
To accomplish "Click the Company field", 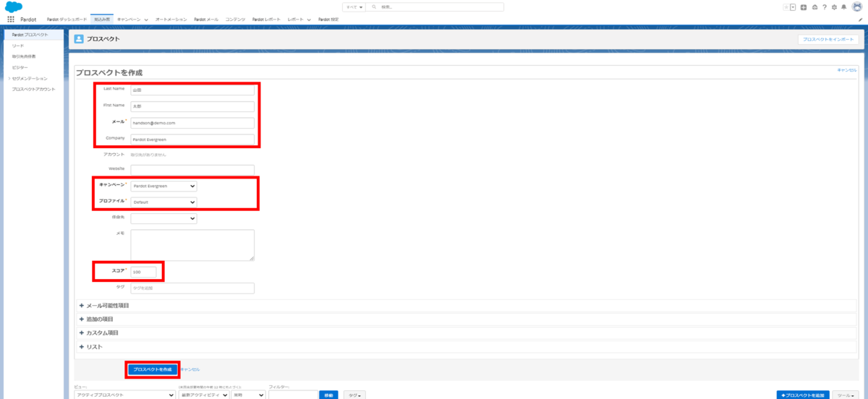I will [x=192, y=140].
